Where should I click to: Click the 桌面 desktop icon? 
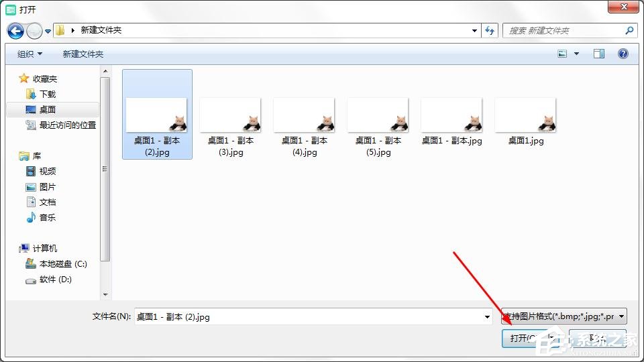tap(31, 109)
